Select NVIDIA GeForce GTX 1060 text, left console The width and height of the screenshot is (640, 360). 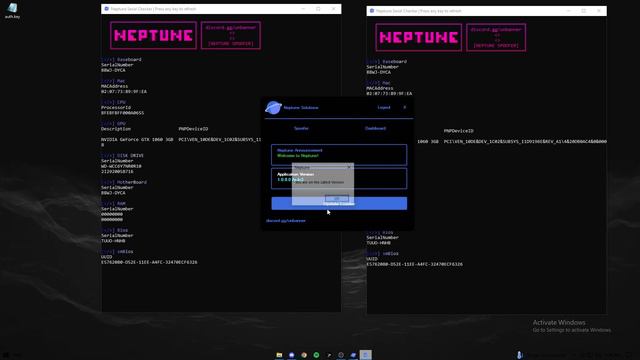[x=137, y=140]
